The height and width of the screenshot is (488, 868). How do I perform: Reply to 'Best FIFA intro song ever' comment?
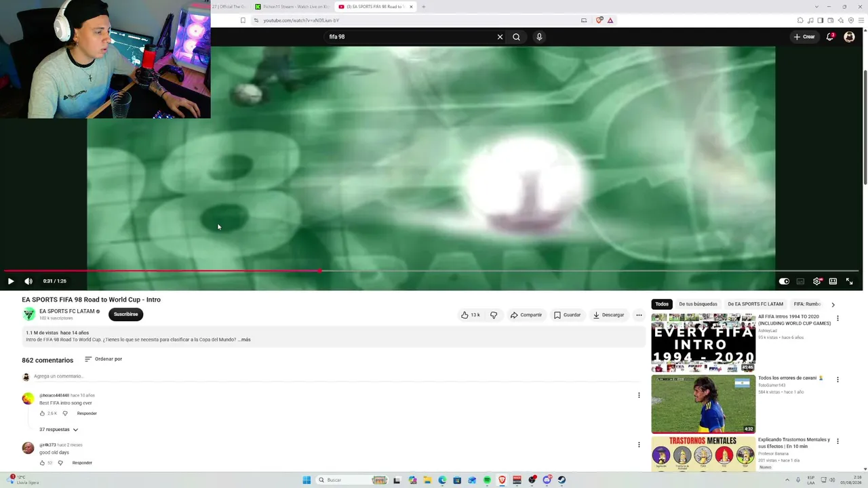pyautogui.click(x=87, y=413)
